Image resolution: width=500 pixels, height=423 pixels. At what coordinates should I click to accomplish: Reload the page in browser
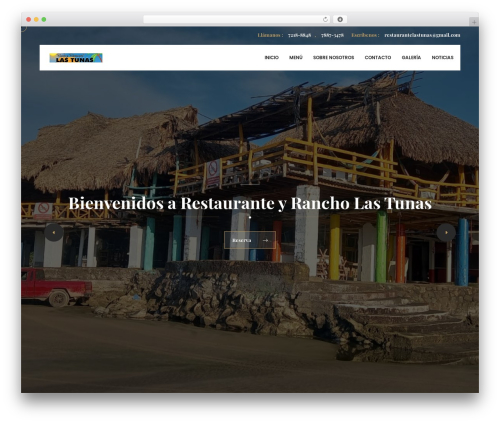point(325,20)
